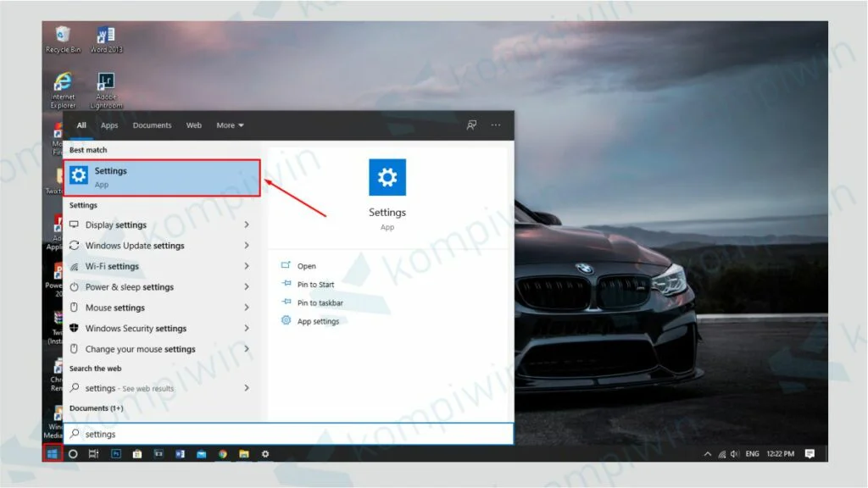Click the Windows Start button
Screen dimensions: 868x488
[52, 454]
